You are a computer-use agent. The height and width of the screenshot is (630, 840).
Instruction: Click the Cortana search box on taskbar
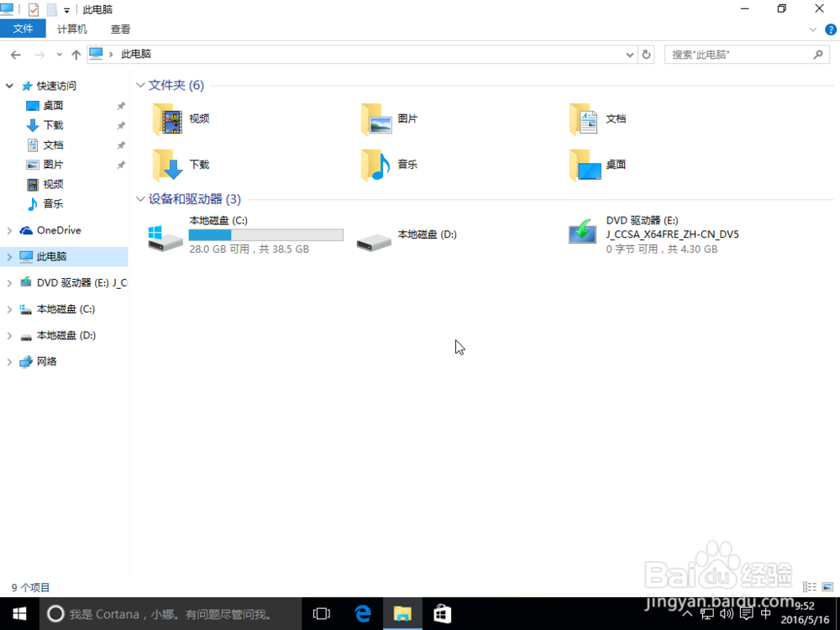pyautogui.click(x=171, y=614)
